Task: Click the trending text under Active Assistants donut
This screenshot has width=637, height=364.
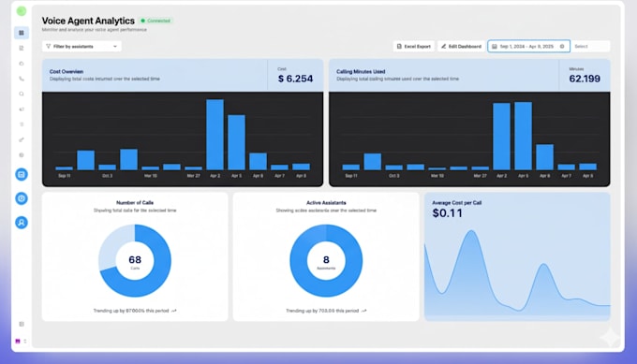Action: click(x=322, y=311)
